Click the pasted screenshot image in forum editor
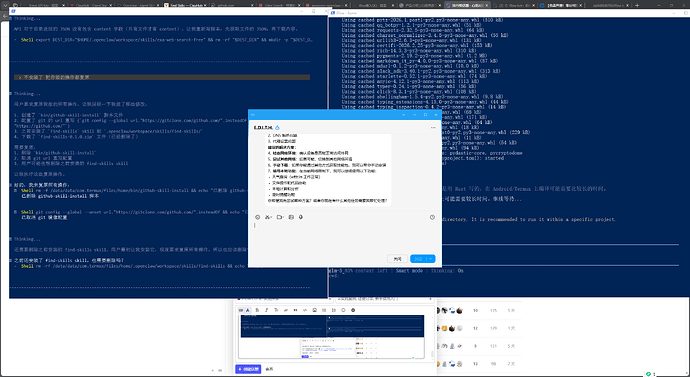The width and height of the screenshot is (690, 377). [x=332, y=336]
